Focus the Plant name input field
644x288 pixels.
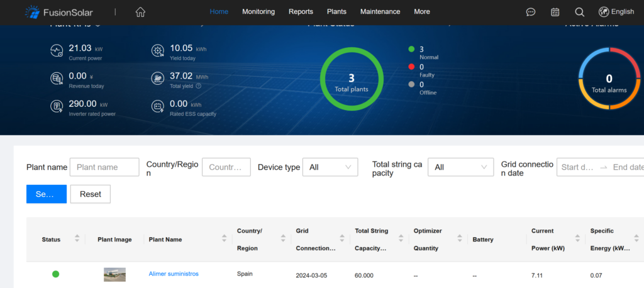pyautogui.click(x=104, y=167)
